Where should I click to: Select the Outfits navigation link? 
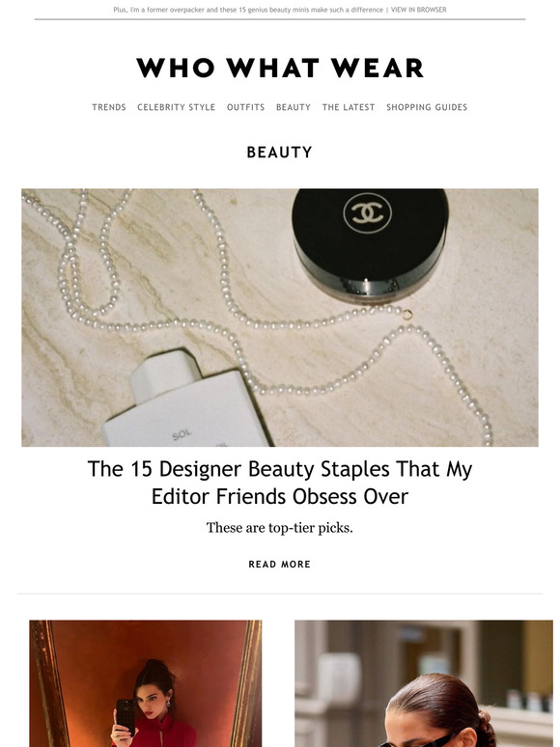pos(245,107)
